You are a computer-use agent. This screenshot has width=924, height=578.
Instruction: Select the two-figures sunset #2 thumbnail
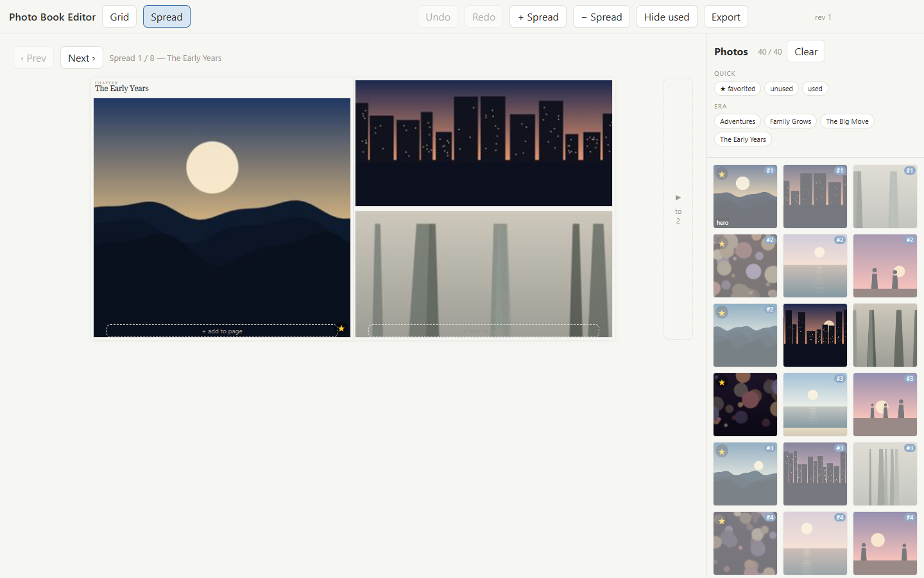(885, 266)
